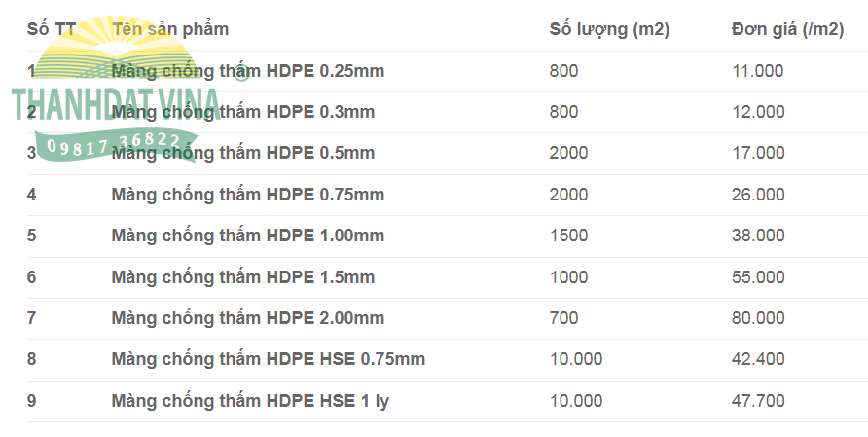Click the 1500 quantity cell
The height and width of the screenshot is (437, 868).
(x=568, y=236)
